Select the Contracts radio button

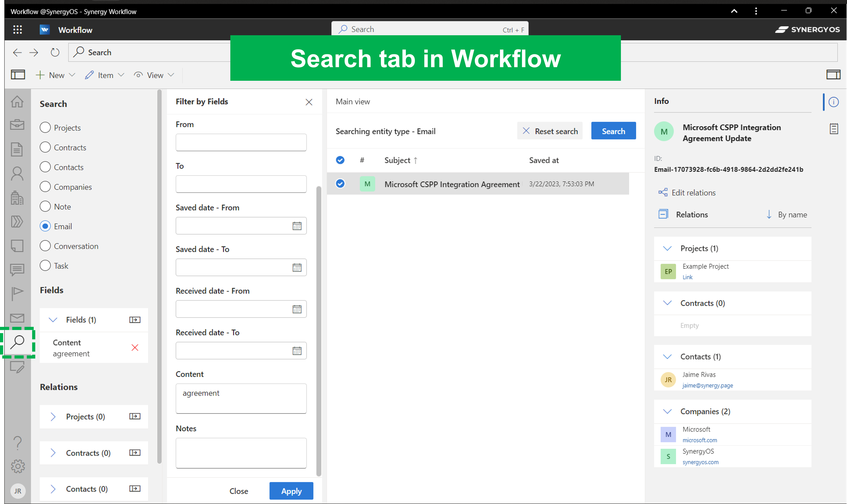click(45, 147)
